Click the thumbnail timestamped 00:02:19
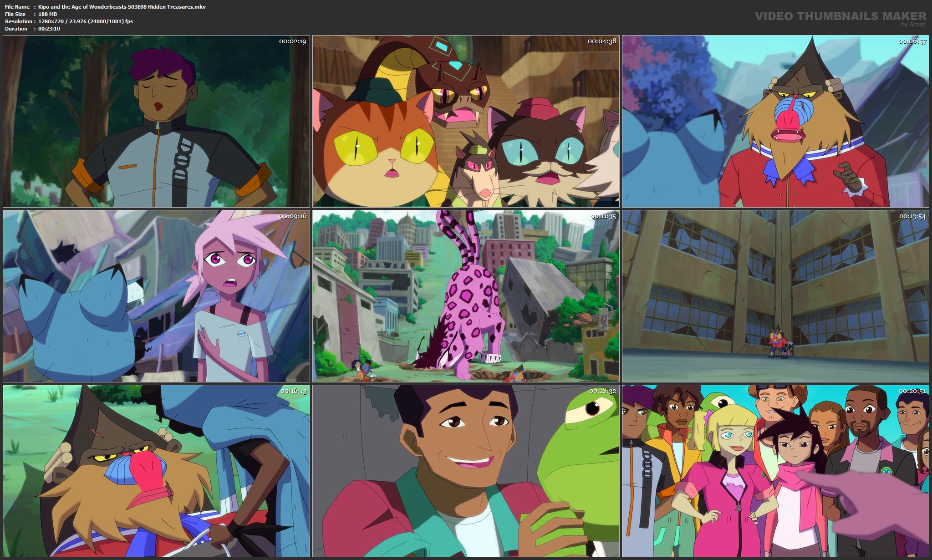This screenshot has height=560, width=932. pyautogui.click(x=156, y=122)
